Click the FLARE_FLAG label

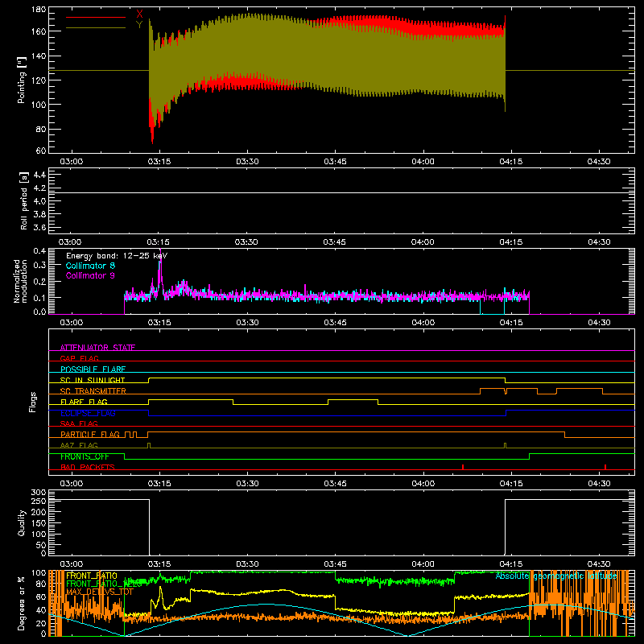84,402
